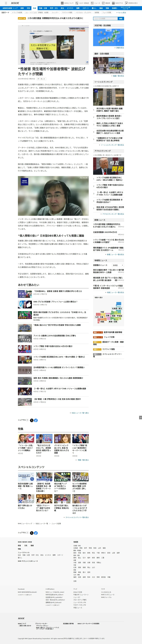Open the ビジネス tab
This screenshot has width=142, height=644.
point(70,8)
